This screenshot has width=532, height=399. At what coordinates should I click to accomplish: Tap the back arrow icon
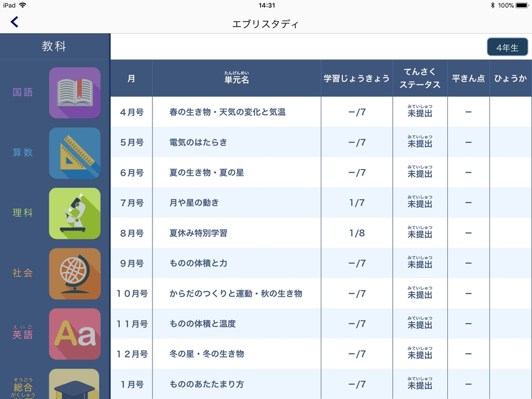click(x=14, y=22)
